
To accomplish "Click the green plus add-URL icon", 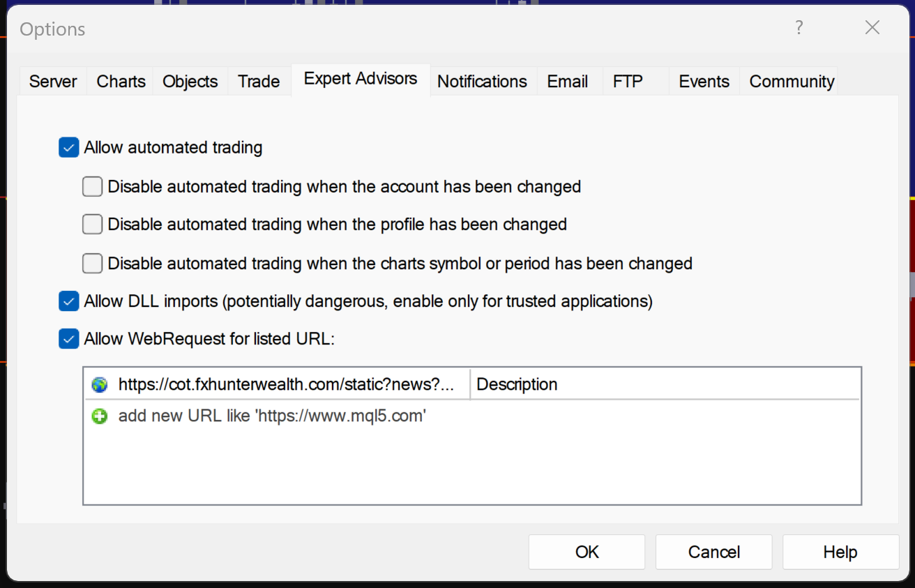I will [100, 416].
